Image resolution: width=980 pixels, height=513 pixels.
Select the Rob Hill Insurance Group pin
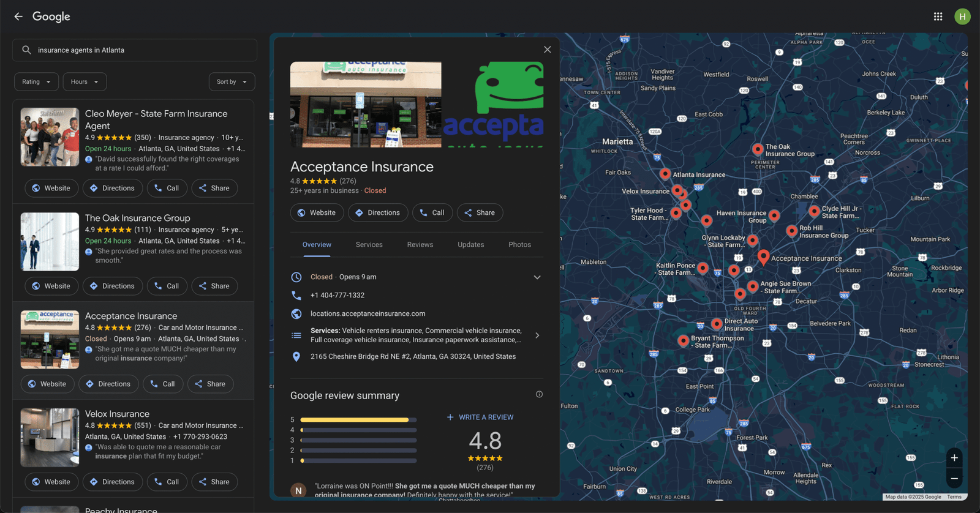click(792, 231)
